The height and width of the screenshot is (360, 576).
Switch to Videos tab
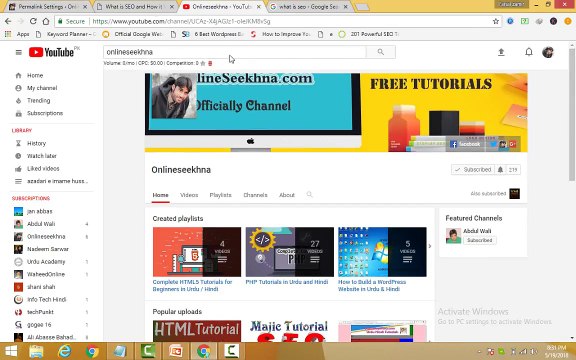pos(189,195)
